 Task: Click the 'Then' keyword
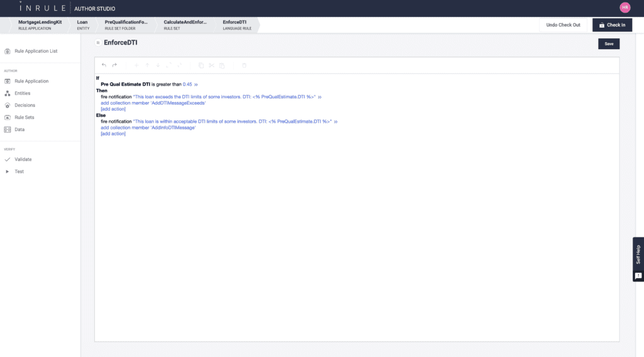pyautogui.click(x=101, y=91)
